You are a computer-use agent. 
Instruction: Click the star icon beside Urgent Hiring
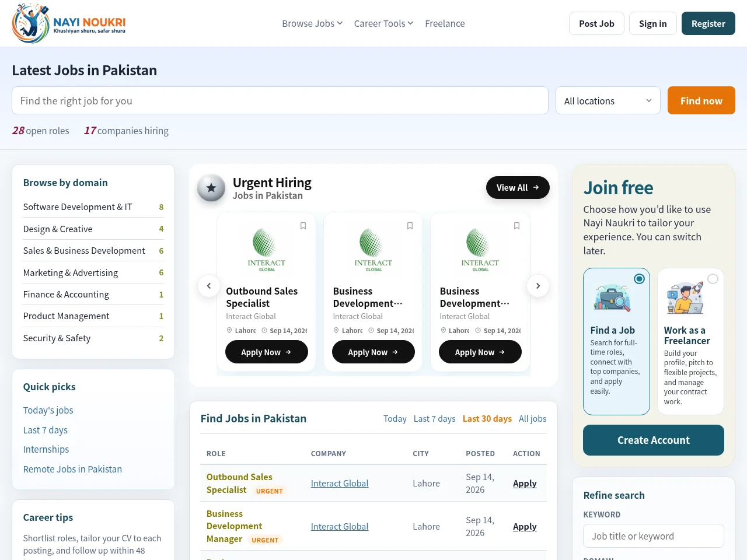point(211,188)
